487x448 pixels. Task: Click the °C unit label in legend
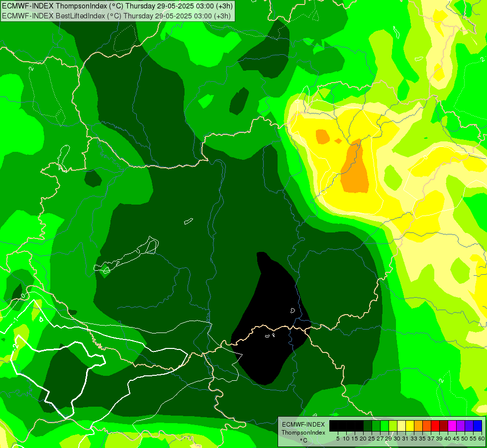click(x=304, y=440)
